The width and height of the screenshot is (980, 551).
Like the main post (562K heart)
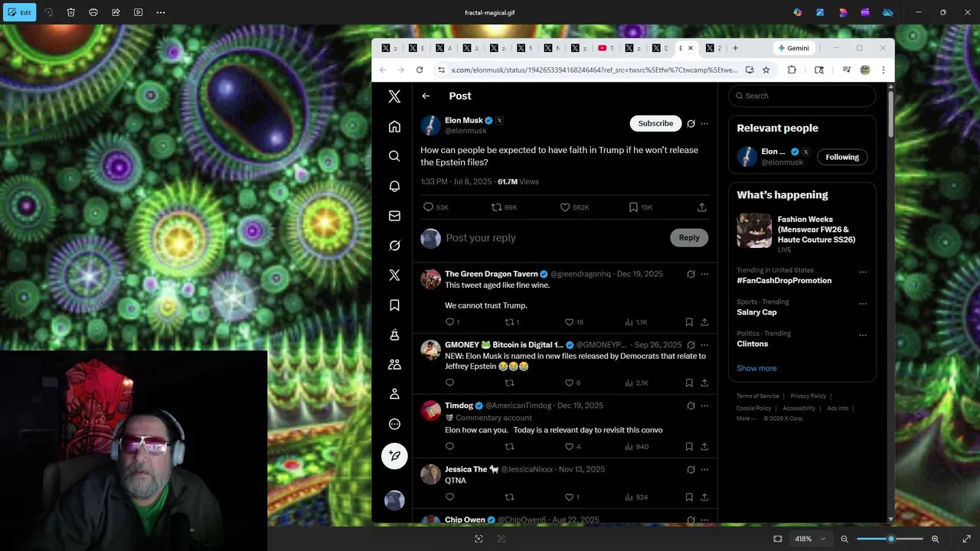565,207
